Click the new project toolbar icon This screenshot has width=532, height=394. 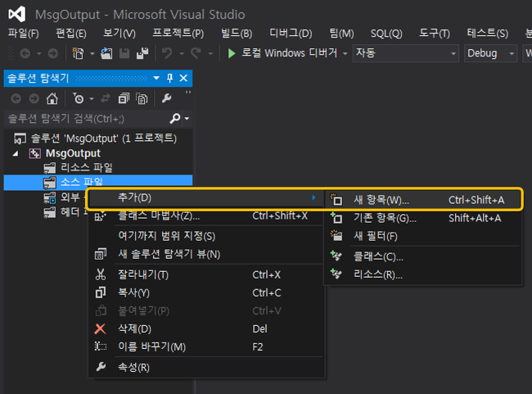click(78, 53)
